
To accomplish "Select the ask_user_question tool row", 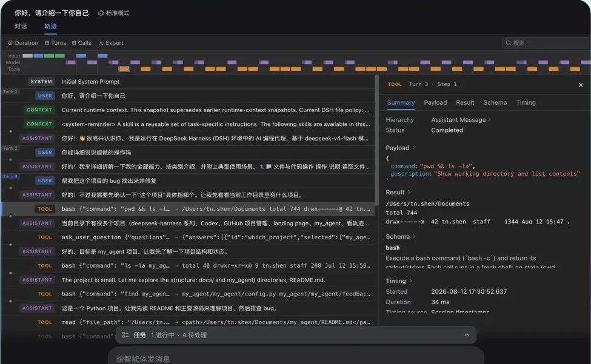I will coord(189,237).
